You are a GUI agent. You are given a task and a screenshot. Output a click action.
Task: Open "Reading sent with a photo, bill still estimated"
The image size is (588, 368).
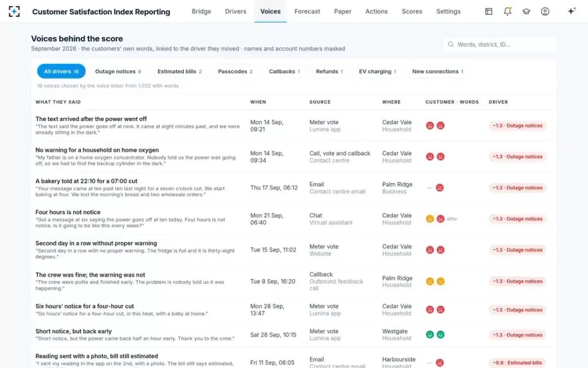tap(97, 356)
